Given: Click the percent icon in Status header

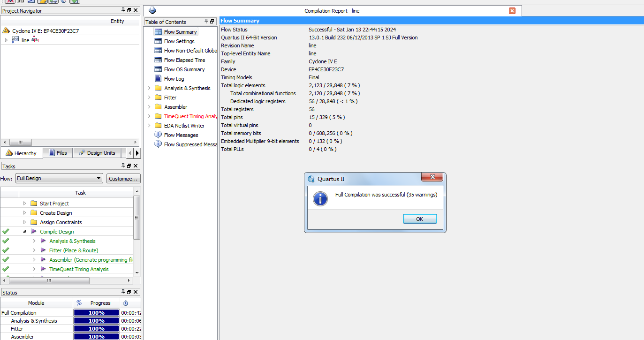Looking at the screenshot, I should (79, 303).
